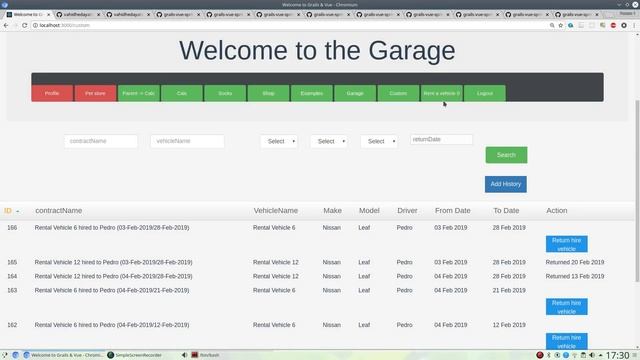Image resolution: width=640 pixels, height=360 pixels.
Task: Open the volume tray icon near clock
Action: click(592, 355)
